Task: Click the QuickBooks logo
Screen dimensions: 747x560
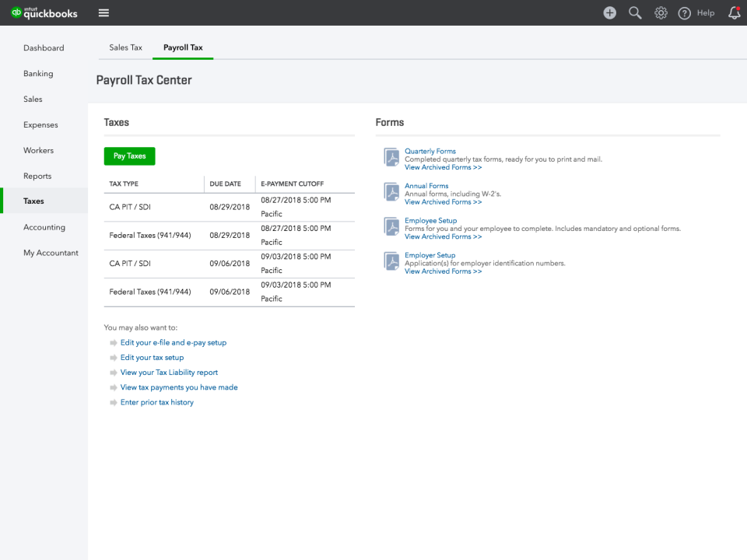Action: [44, 12]
